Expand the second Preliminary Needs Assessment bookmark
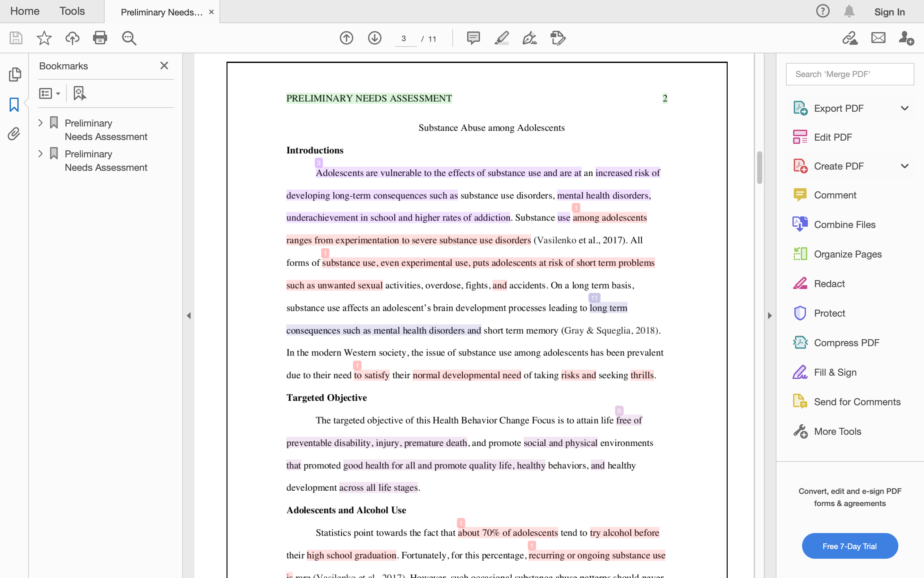Viewport: 924px width, 578px height. (x=40, y=154)
